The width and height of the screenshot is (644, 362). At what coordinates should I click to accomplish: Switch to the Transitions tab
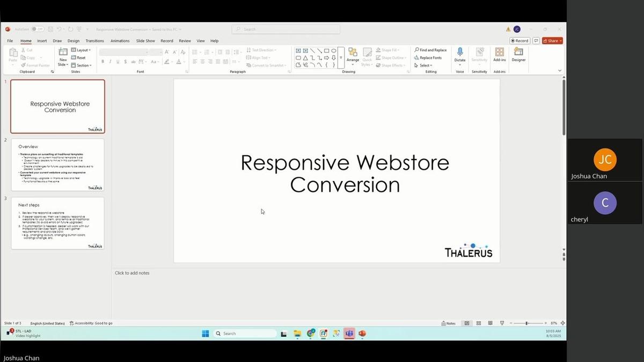(x=94, y=40)
